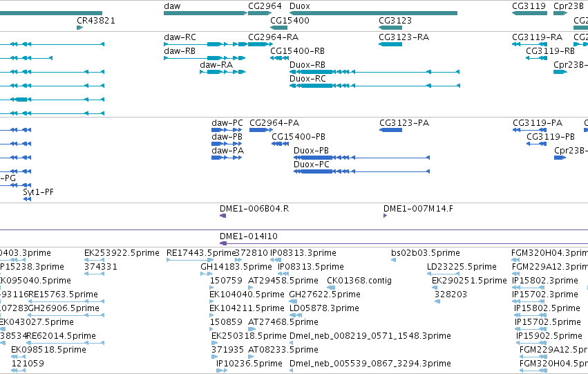Select the CG3119-PA protein feature

[x=530, y=130]
